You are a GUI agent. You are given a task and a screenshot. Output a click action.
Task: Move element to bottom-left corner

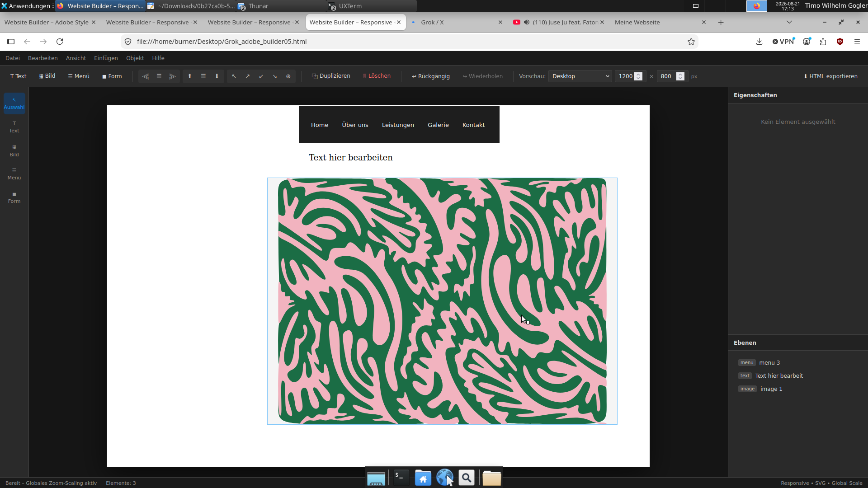pyautogui.click(x=261, y=76)
